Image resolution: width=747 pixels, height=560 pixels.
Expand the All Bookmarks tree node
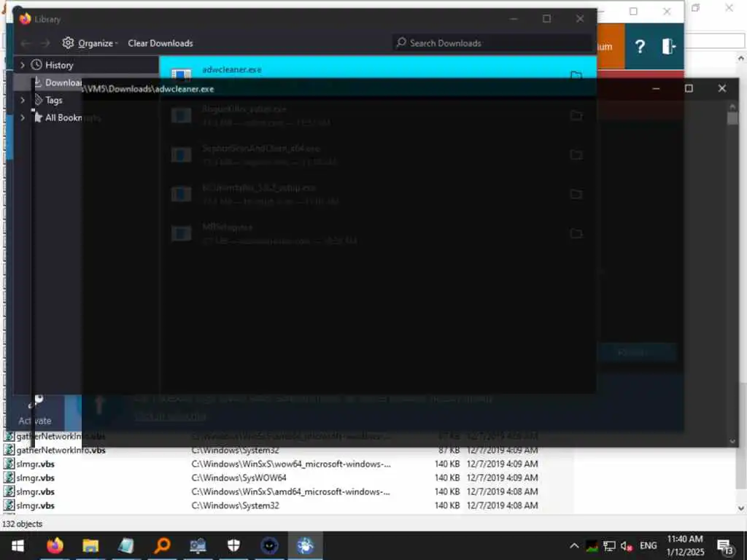[22, 117]
